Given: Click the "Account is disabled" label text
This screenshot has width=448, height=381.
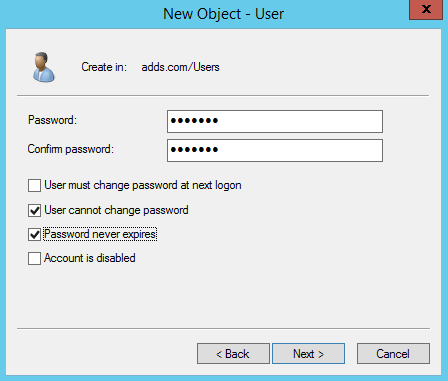Looking at the screenshot, I should (x=90, y=258).
